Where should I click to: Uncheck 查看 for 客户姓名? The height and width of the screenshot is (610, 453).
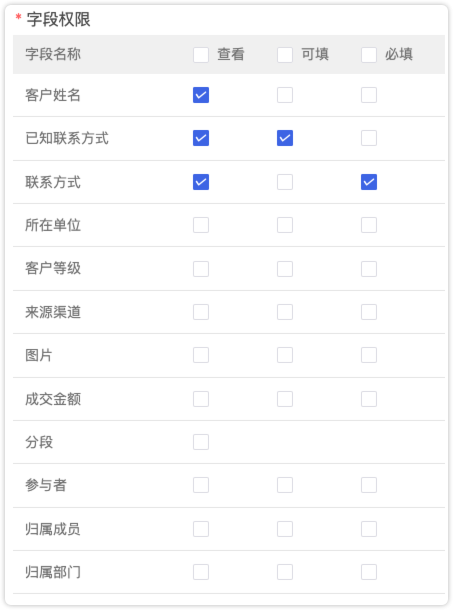201,95
